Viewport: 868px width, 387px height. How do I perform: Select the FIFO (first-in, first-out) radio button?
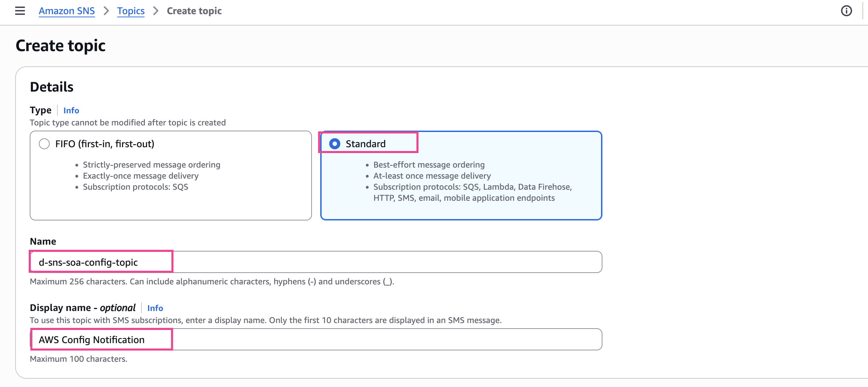[44, 144]
